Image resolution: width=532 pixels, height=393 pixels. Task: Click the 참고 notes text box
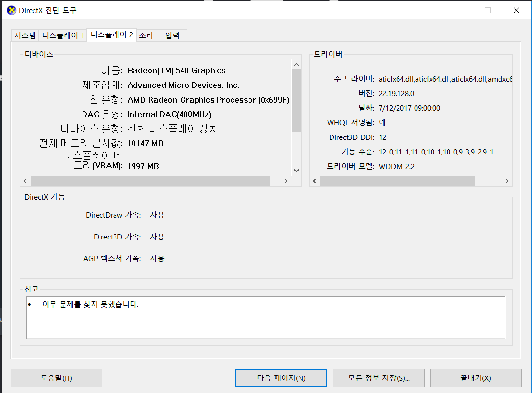pos(266,318)
